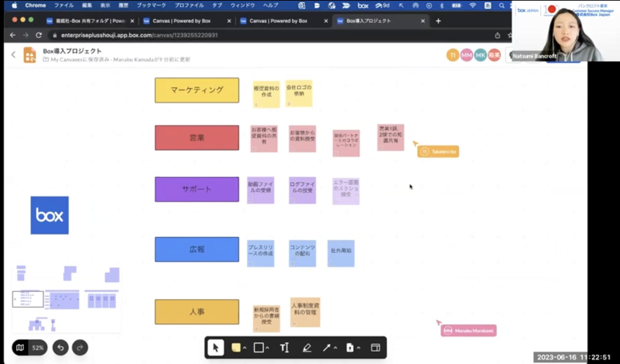Select the blue 広報 box
Image resolution: width=620 pixels, height=364 pixels.
tap(197, 249)
